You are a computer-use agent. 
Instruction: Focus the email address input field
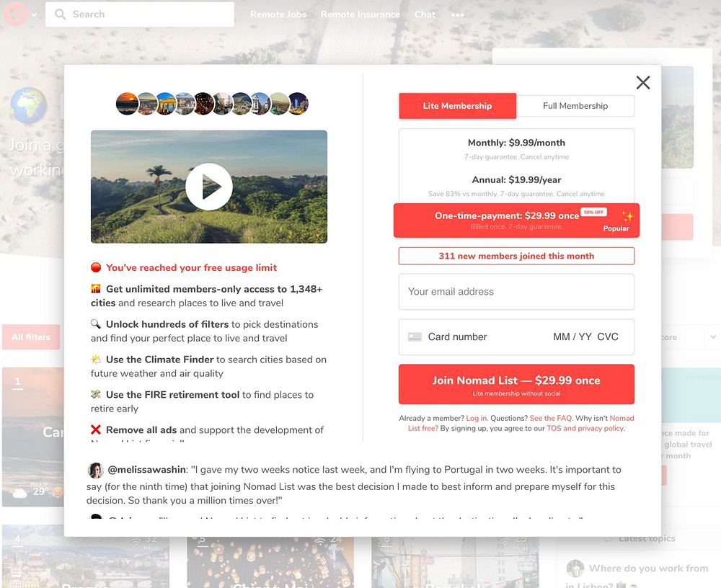516,292
